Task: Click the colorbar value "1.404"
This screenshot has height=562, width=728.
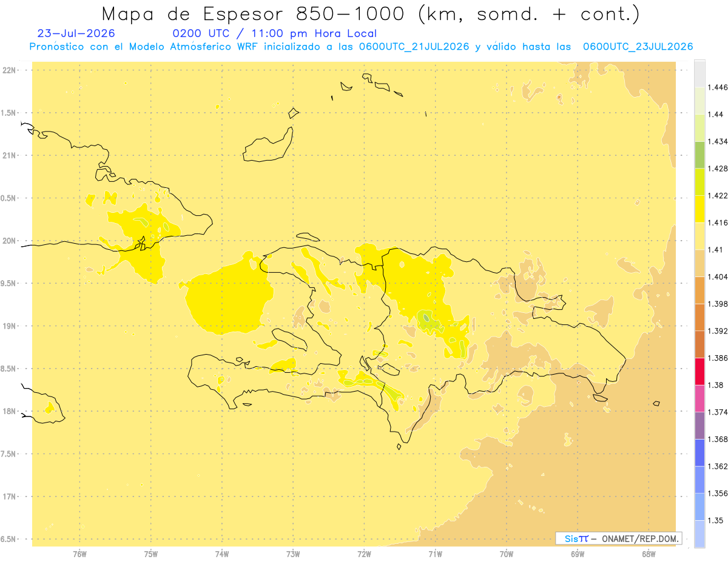Action: [x=716, y=276]
